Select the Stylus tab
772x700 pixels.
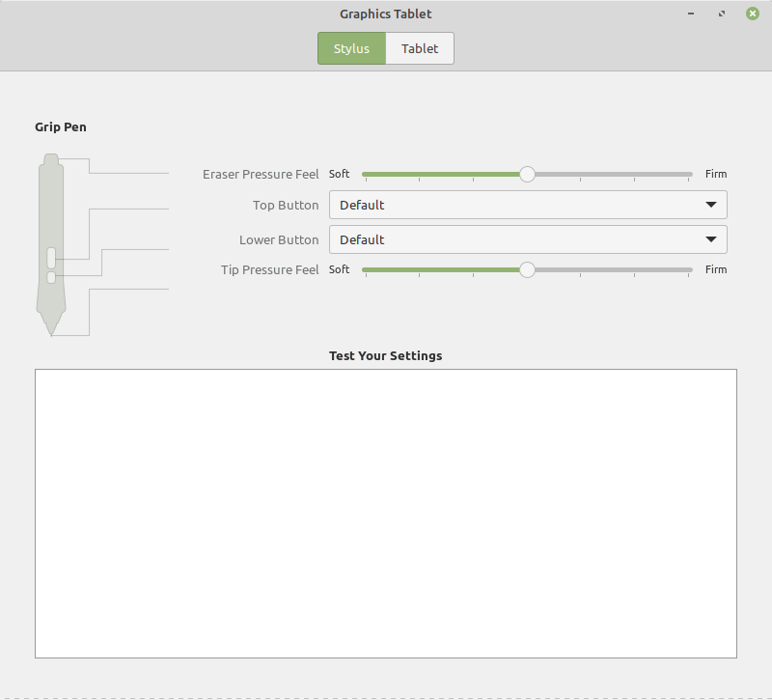coord(351,48)
